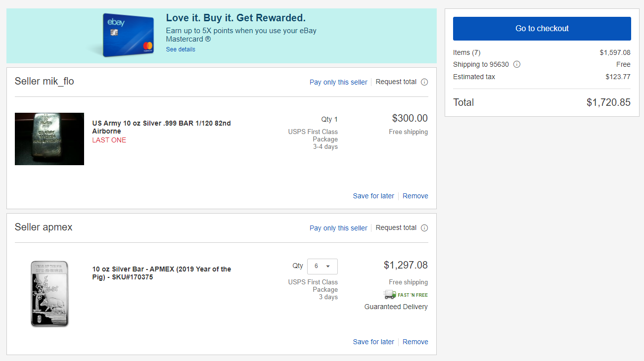Open the US Army silver bar thumbnail
Screen dimensions: 644x361
(x=49, y=139)
